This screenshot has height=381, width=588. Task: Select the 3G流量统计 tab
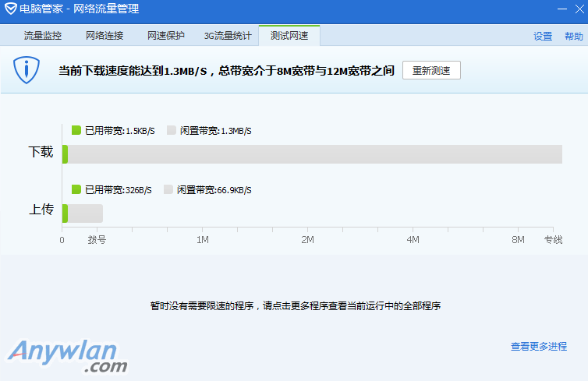[228, 36]
